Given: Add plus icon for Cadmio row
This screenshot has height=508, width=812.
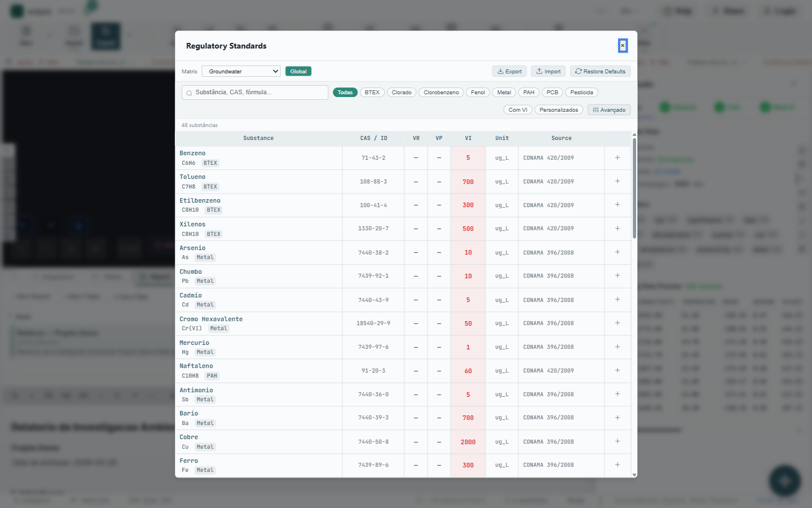Looking at the screenshot, I should coord(617,299).
